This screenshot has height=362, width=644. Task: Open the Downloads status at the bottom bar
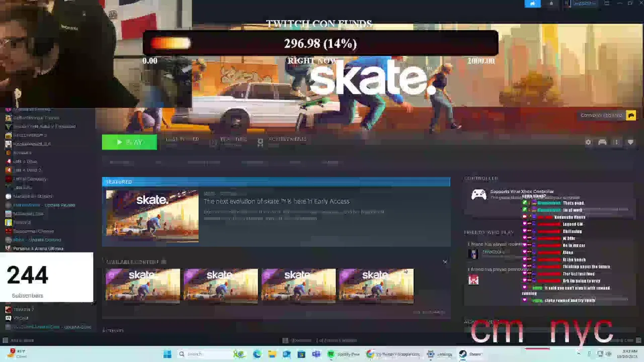[x=319, y=340]
